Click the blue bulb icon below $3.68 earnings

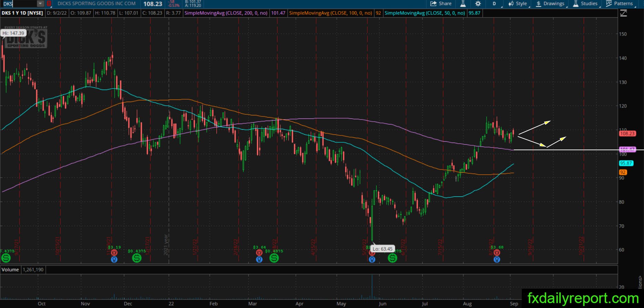497,259
